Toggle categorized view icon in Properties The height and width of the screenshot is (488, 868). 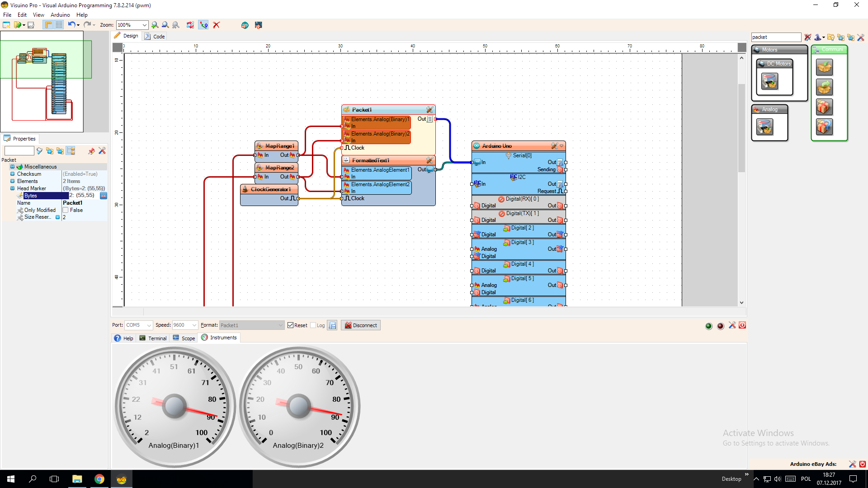click(x=71, y=151)
